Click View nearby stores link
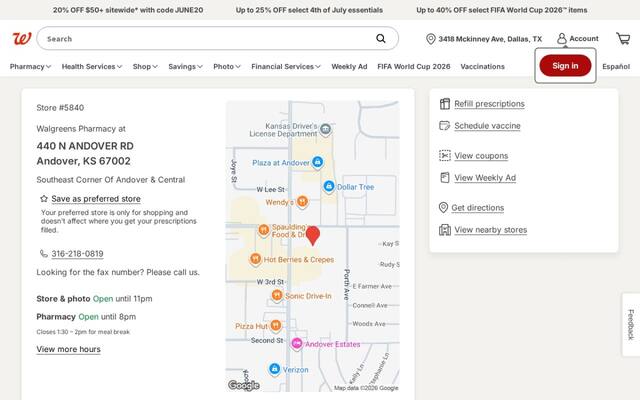 (491, 230)
